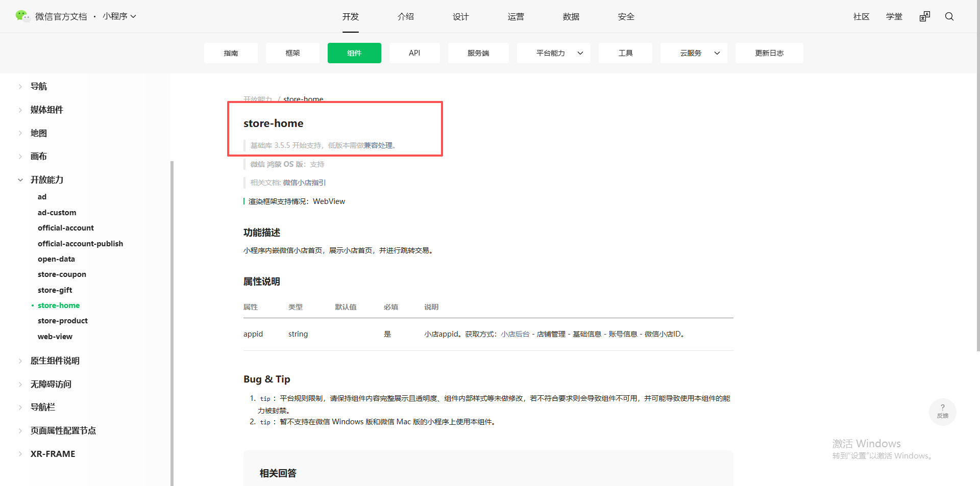980x486 pixels.
Task: Switch to the 安全 top tab
Action: point(626,16)
